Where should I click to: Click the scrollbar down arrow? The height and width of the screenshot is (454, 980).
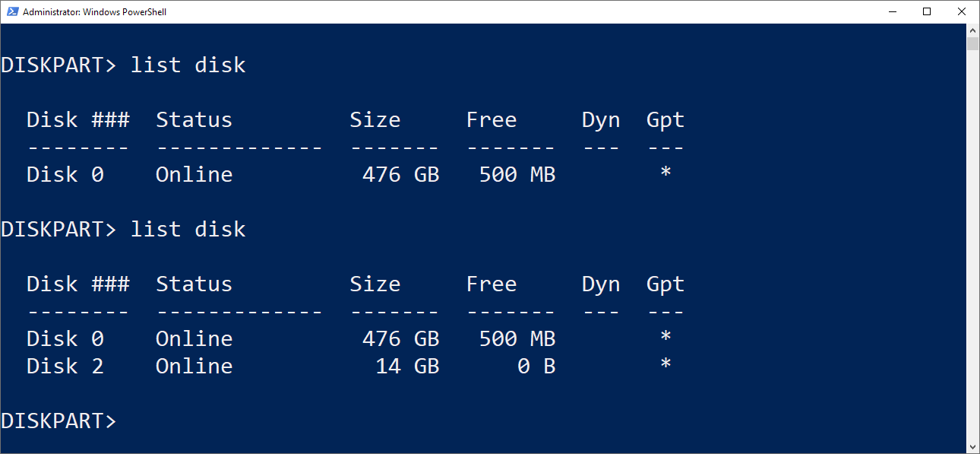pos(972,446)
